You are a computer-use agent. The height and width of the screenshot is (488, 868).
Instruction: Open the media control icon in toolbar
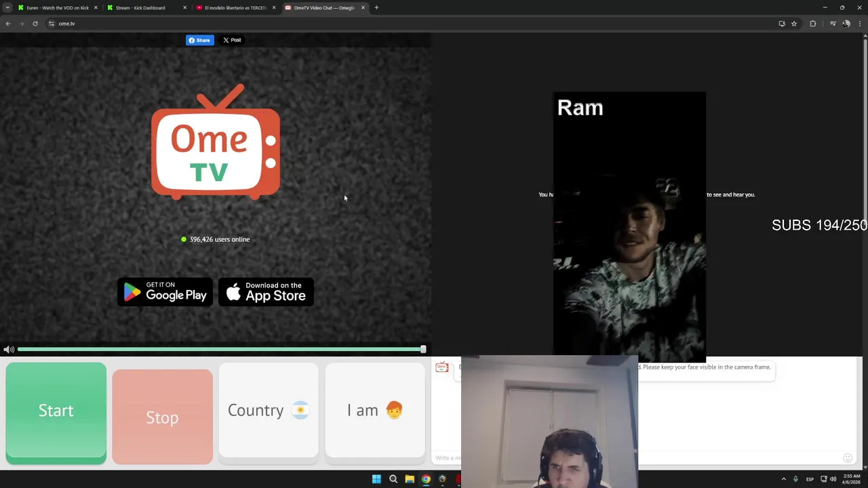pyautogui.click(x=833, y=24)
